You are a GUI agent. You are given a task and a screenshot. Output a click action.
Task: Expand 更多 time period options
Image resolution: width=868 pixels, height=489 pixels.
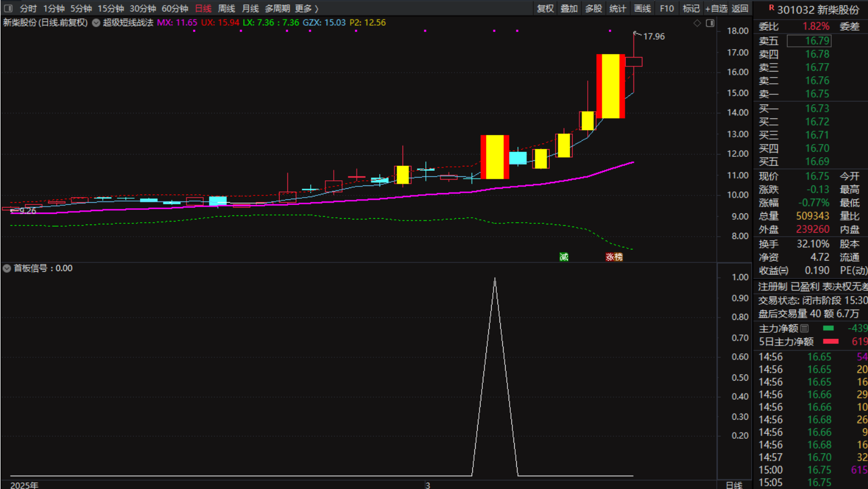pos(306,8)
